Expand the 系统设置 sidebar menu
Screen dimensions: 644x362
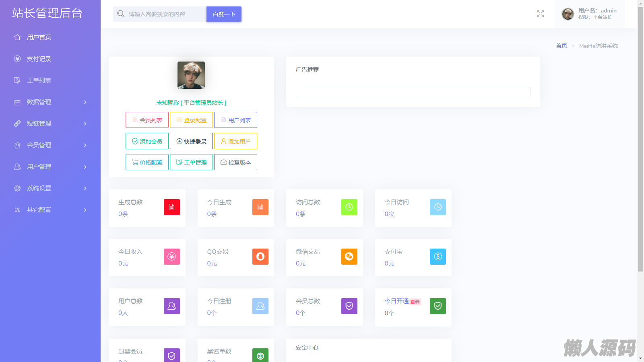[x=50, y=188]
